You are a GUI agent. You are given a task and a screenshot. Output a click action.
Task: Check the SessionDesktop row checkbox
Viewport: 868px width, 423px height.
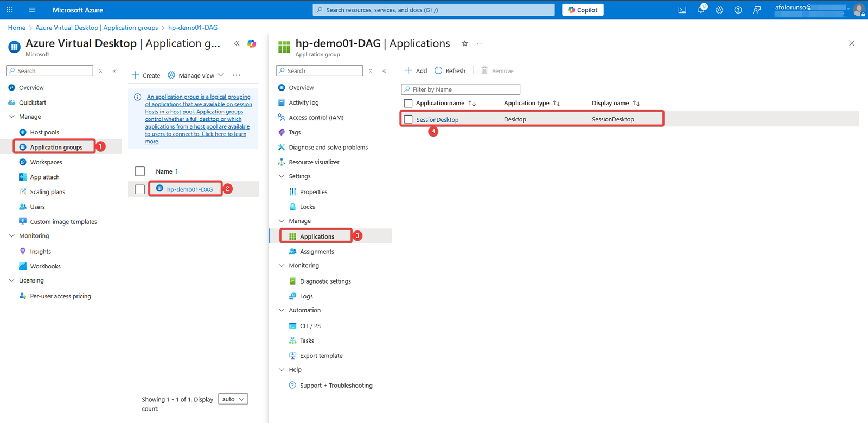[409, 119]
